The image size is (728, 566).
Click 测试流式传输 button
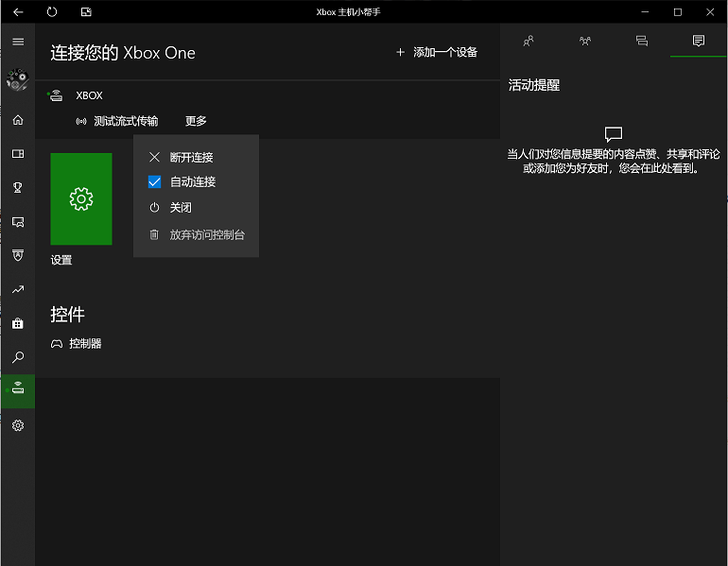(117, 121)
